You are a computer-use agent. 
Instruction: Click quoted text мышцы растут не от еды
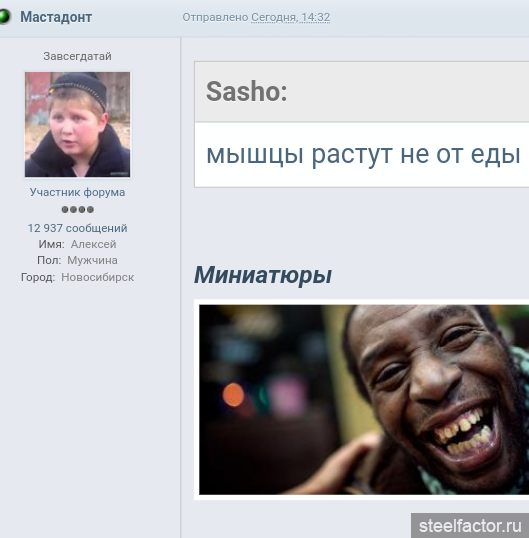coord(363,155)
